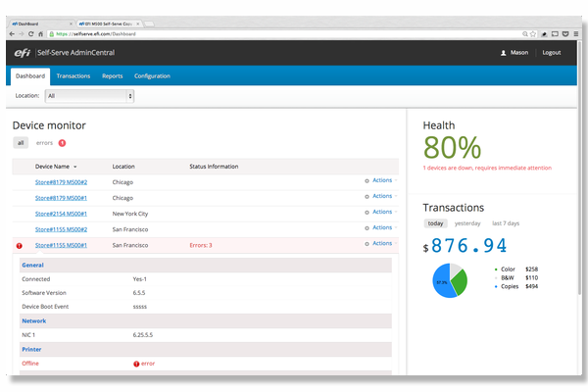Open Store#2154 M500#1 device link
This screenshot has height=392, width=588.
pyautogui.click(x=61, y=214)
